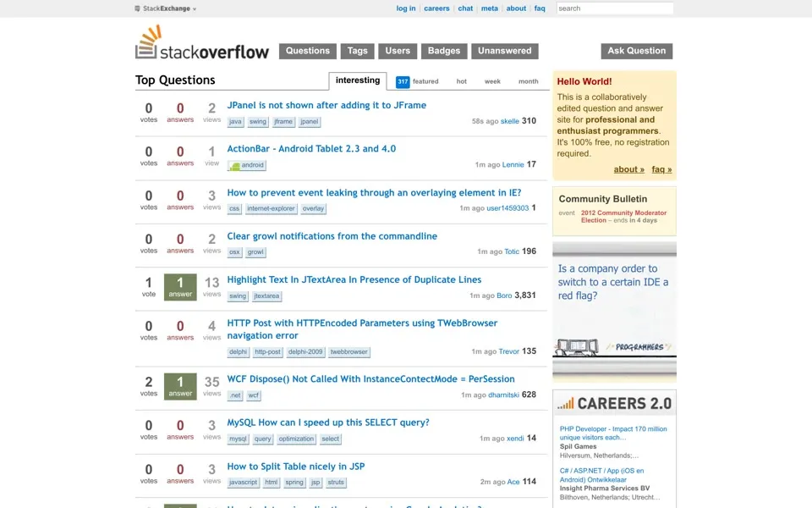Open the Questions nav tab
Image resolution: width=812 pixels, height=508 pixels.
click(x=308, y=51)
